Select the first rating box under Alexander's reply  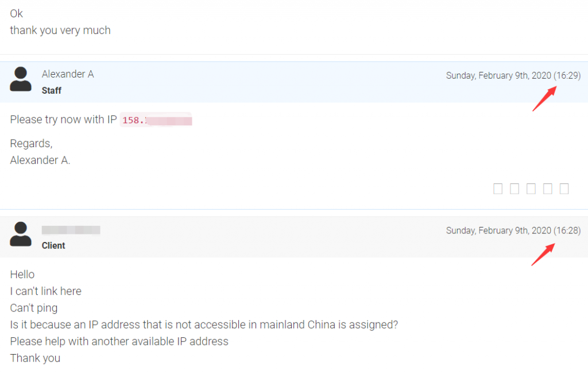pyautogui.click(x=498, y=189)
